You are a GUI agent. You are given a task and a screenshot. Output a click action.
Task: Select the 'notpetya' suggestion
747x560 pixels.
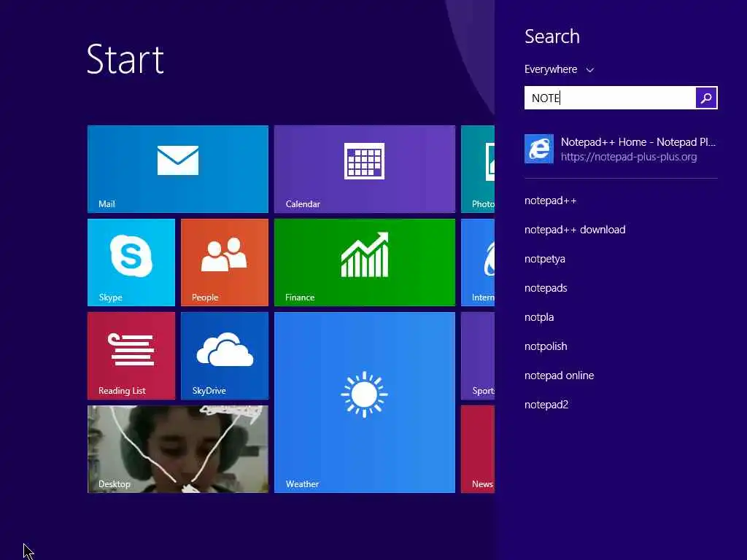tap(544, 259)
